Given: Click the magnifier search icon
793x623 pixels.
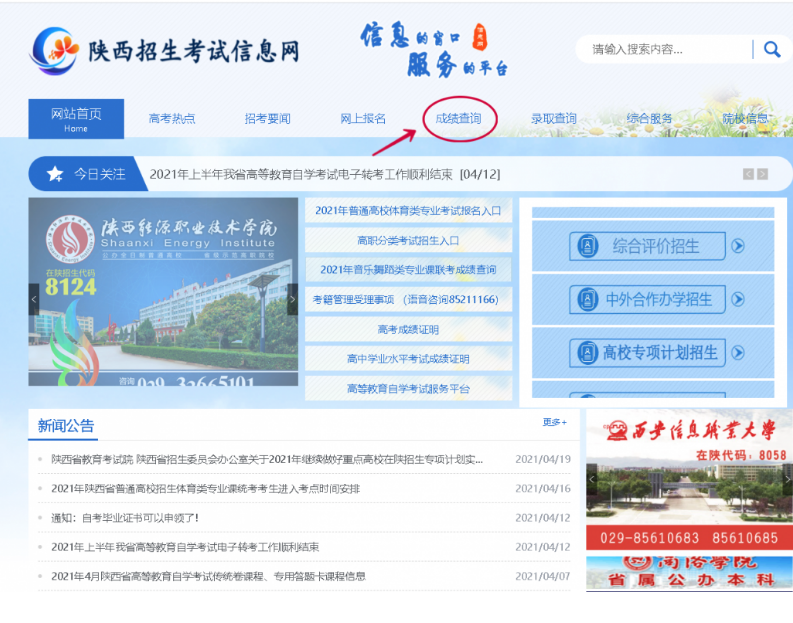Looking at the screenshot, I should [771, 49].
